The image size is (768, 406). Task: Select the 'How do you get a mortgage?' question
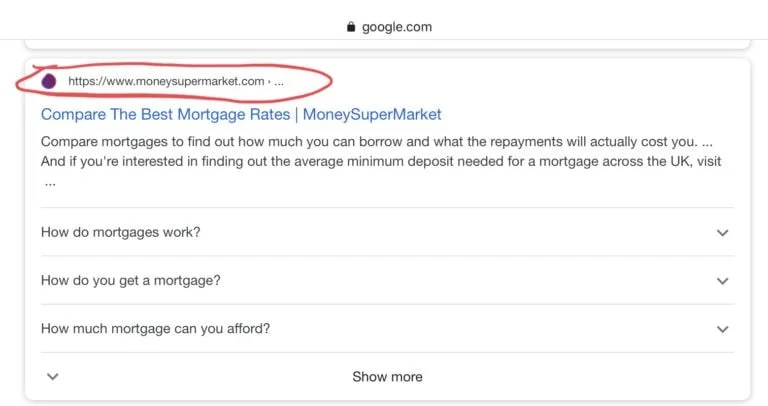pyautogui.click(x=130, y=281)
